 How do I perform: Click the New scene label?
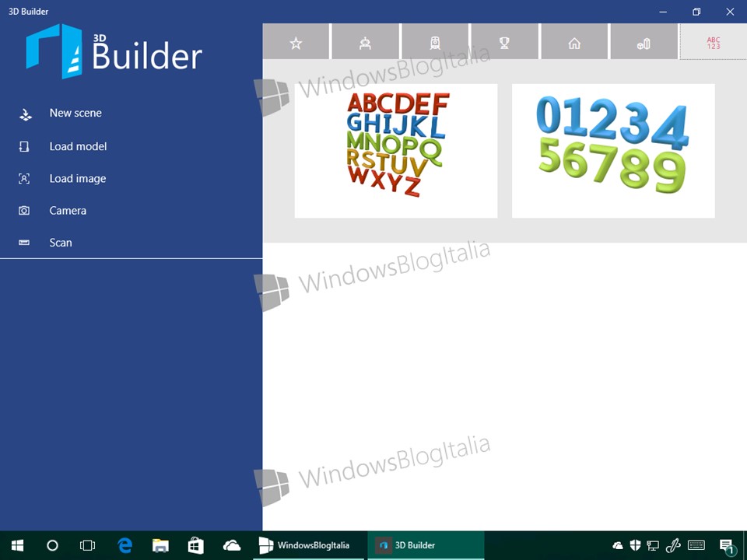(75, 113)
